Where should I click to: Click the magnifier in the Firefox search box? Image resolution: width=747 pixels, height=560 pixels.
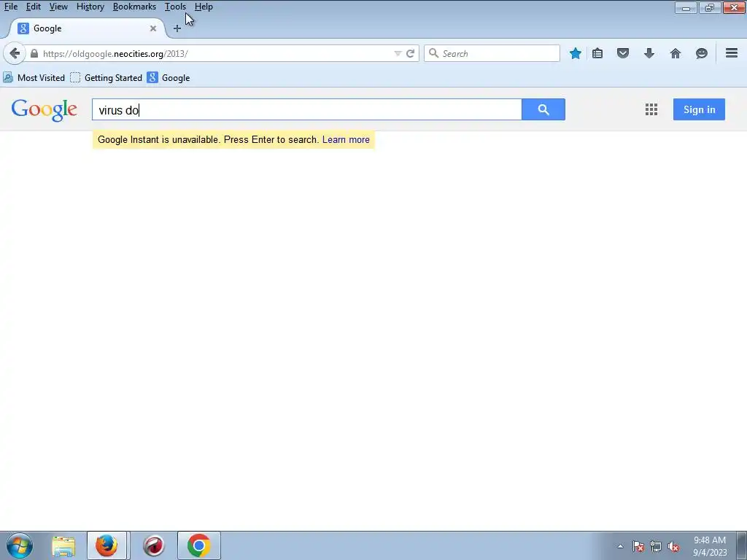click(433, 53)
